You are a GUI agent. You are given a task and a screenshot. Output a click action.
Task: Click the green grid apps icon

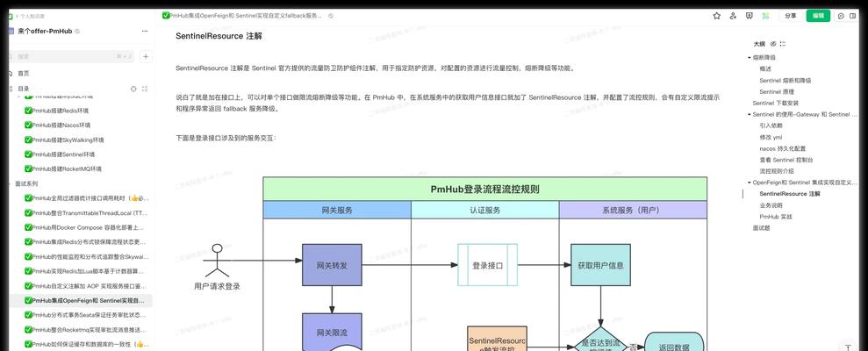point(766,16)
